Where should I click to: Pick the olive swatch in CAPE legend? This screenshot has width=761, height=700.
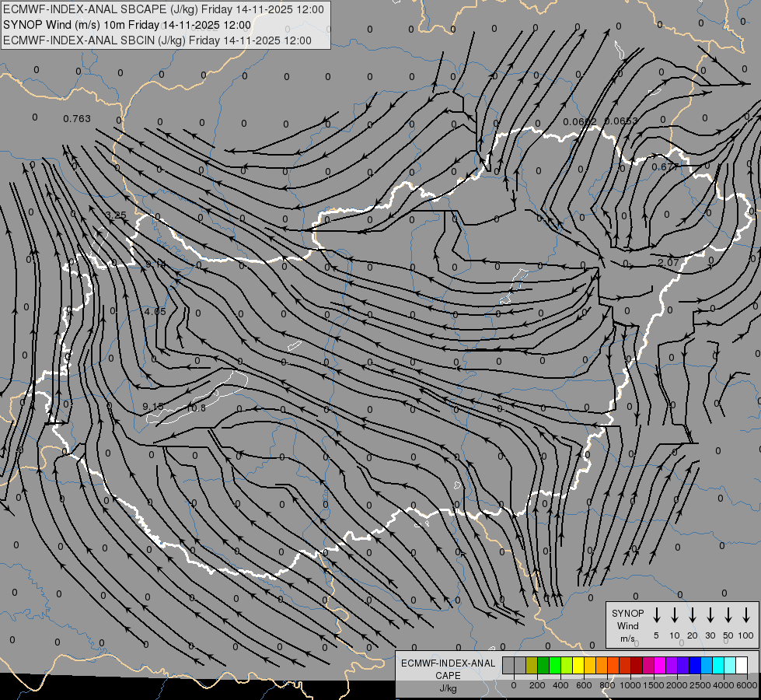click(532, 665)
